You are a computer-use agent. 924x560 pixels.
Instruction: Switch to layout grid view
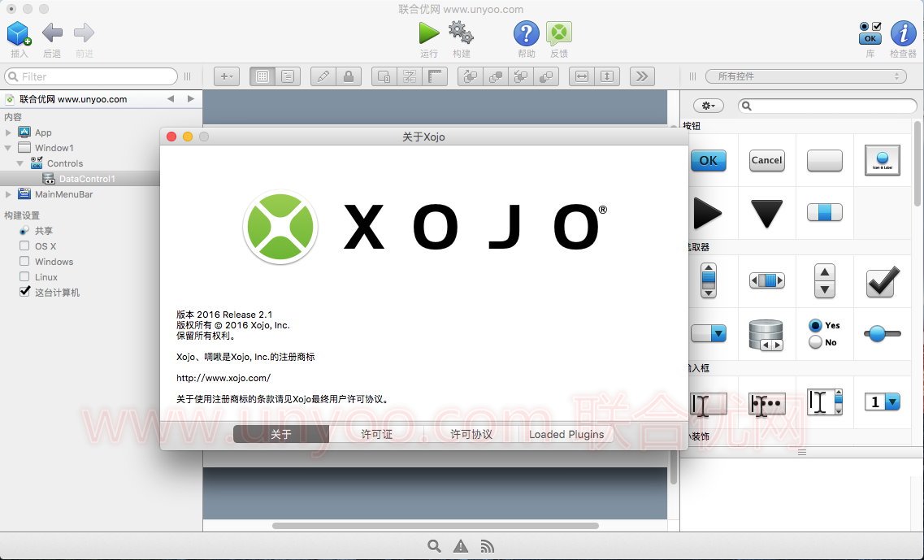[x=262, y=76]
